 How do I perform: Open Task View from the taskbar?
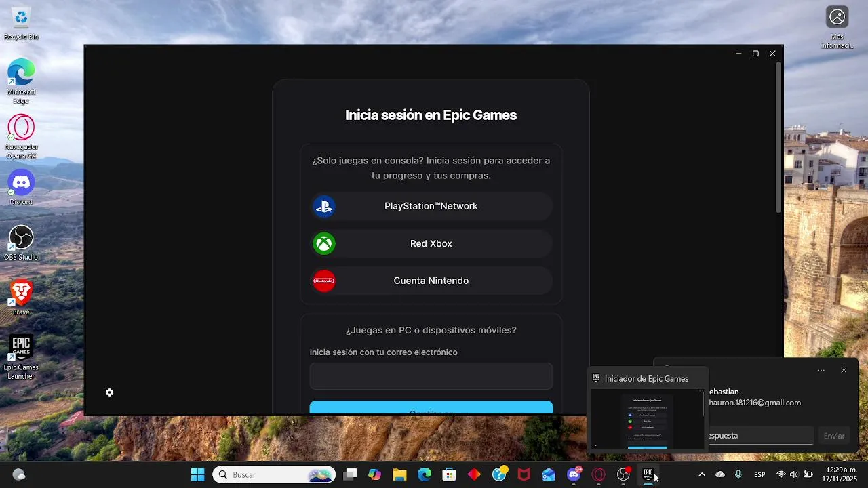350,474
